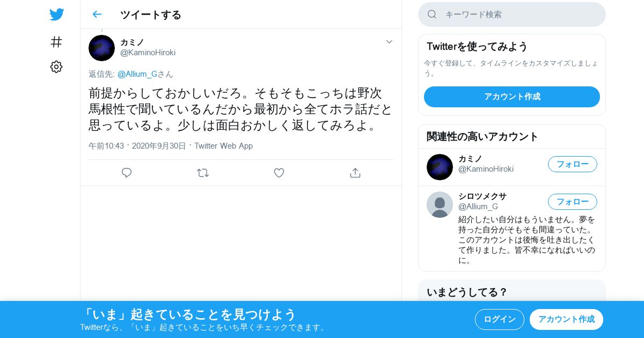644x338 pixels.
Task: Click the キーワード検索 search field
Action: [x=512, y=14]
